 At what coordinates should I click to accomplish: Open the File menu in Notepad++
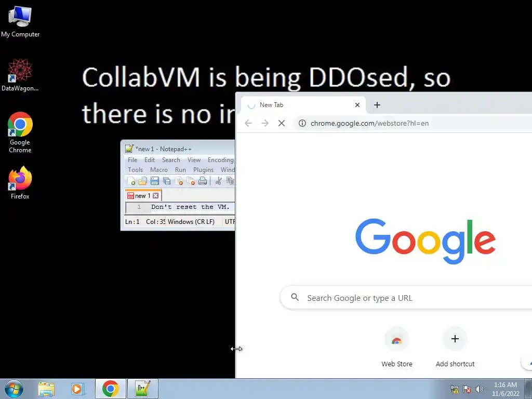132,160
